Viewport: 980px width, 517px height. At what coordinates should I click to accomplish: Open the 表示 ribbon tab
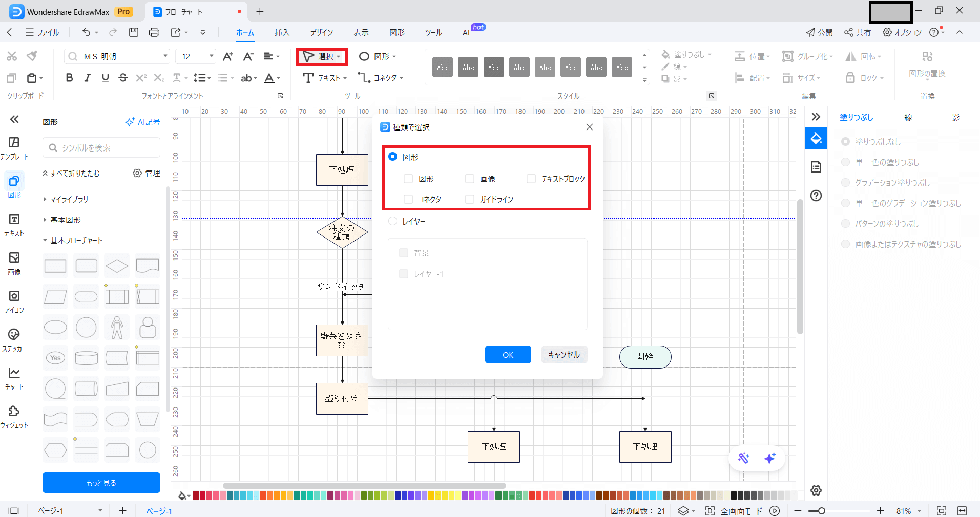[x=361, y=32]
